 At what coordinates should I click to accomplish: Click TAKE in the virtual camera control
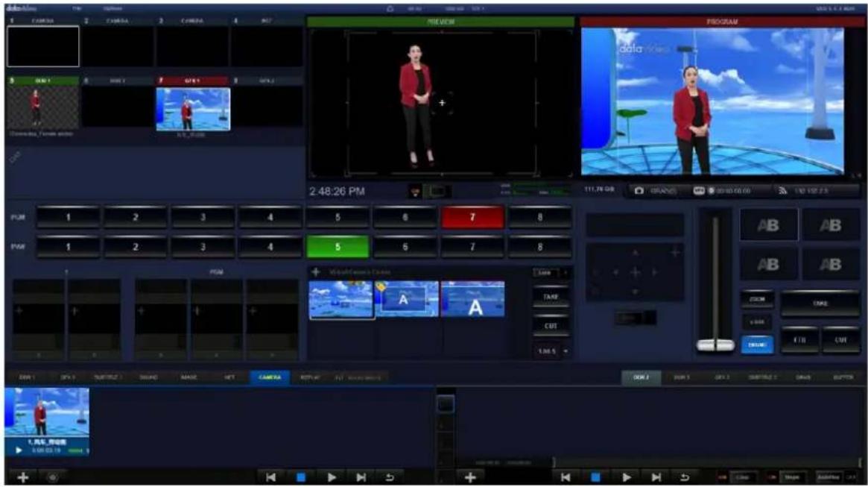pos(551,297)
